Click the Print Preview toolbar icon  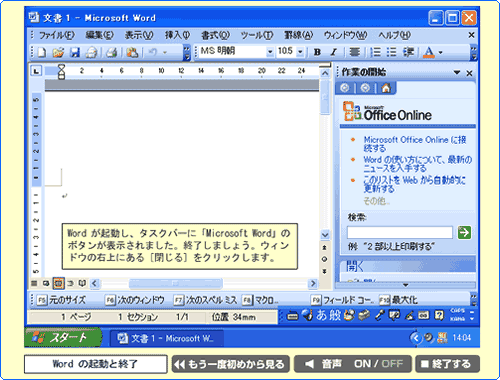[112, 52]
